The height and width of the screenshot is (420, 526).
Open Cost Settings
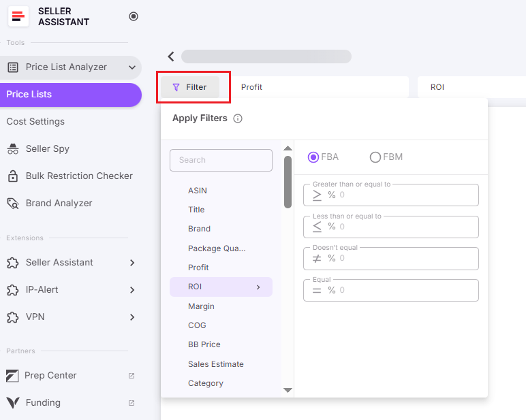(35, 121)
